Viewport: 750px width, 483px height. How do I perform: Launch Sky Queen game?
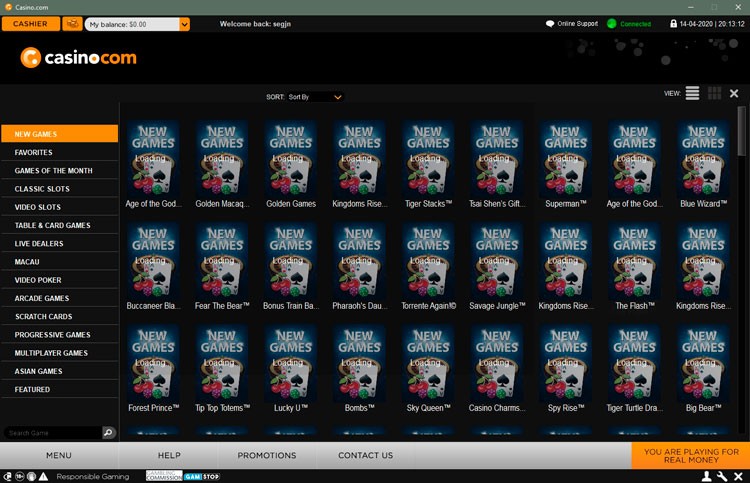coord(428,368)
